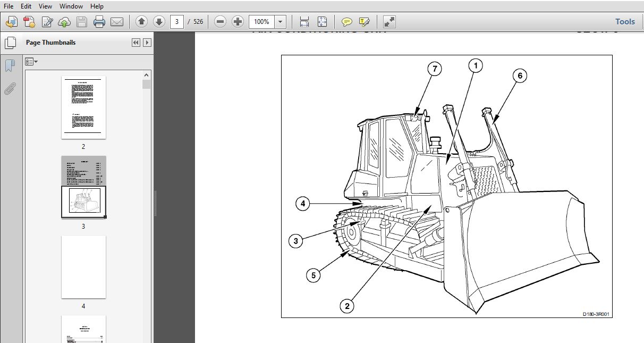The image size is (644, 343).
Task: Go to the previous page with the up arrow
Action: pos(141,22)
